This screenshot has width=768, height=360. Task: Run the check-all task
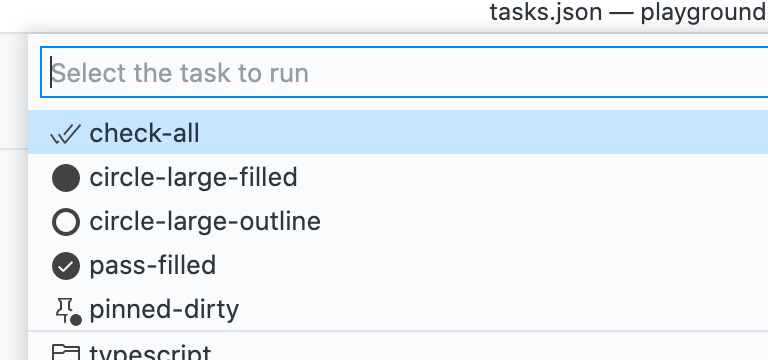point(144,133)
